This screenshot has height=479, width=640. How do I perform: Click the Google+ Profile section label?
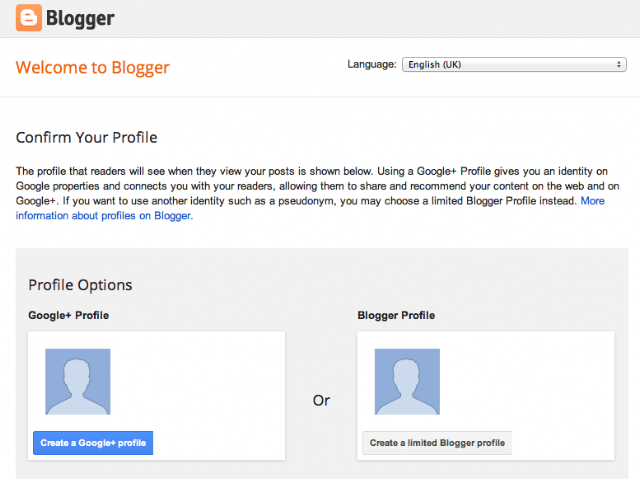tap(69, 315)
